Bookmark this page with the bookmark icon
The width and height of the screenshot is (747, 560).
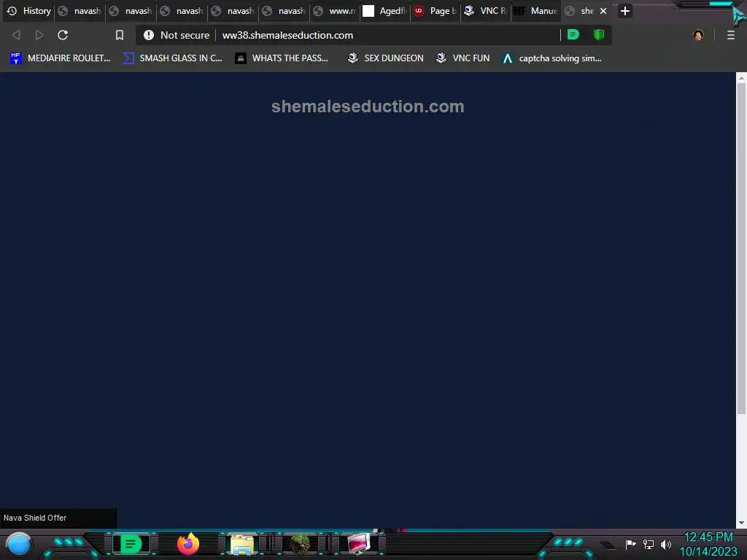pos(120,35)
